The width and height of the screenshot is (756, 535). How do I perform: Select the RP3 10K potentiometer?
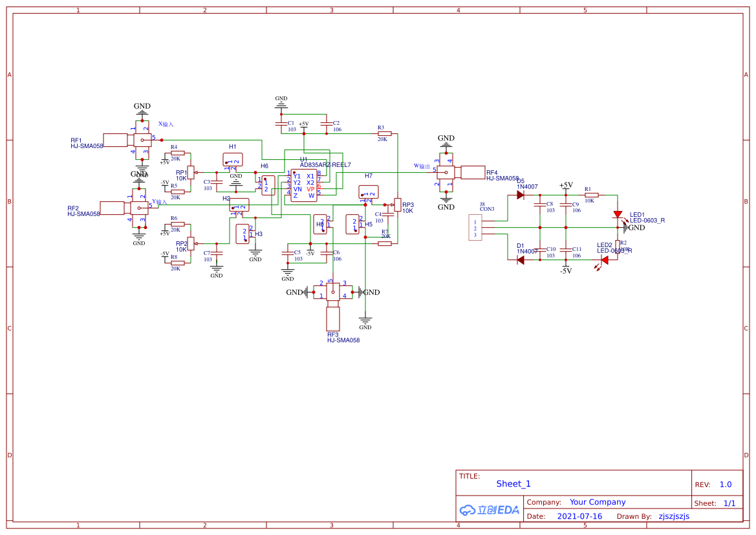[x=397, y=205]
